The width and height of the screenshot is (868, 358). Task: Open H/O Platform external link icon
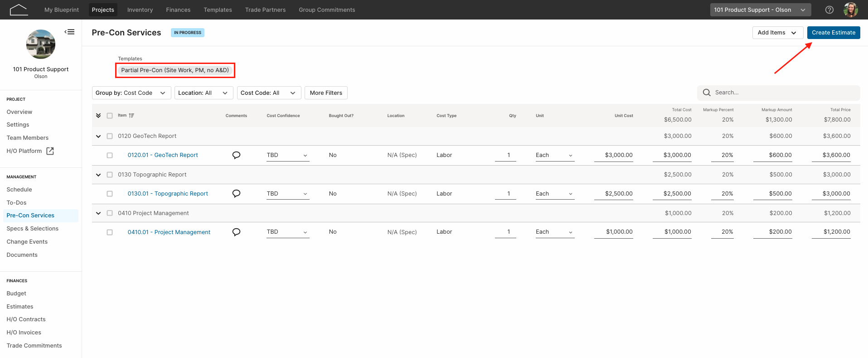point(50,151)
